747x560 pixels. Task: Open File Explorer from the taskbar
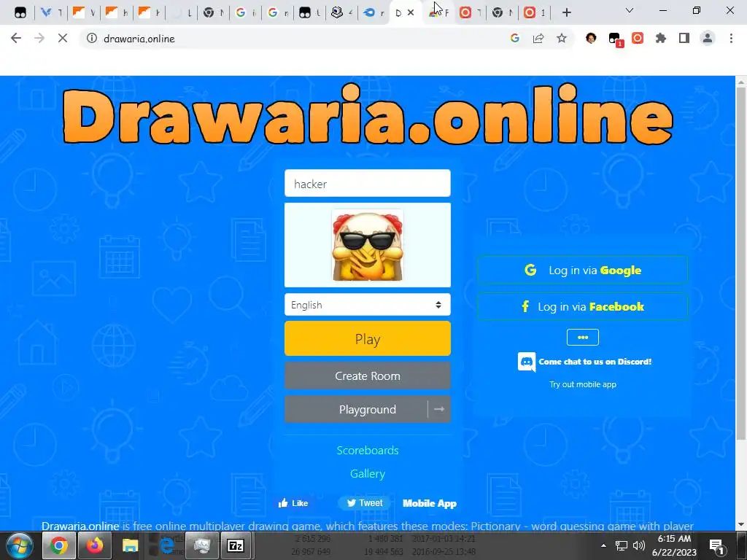click(130, 545)
